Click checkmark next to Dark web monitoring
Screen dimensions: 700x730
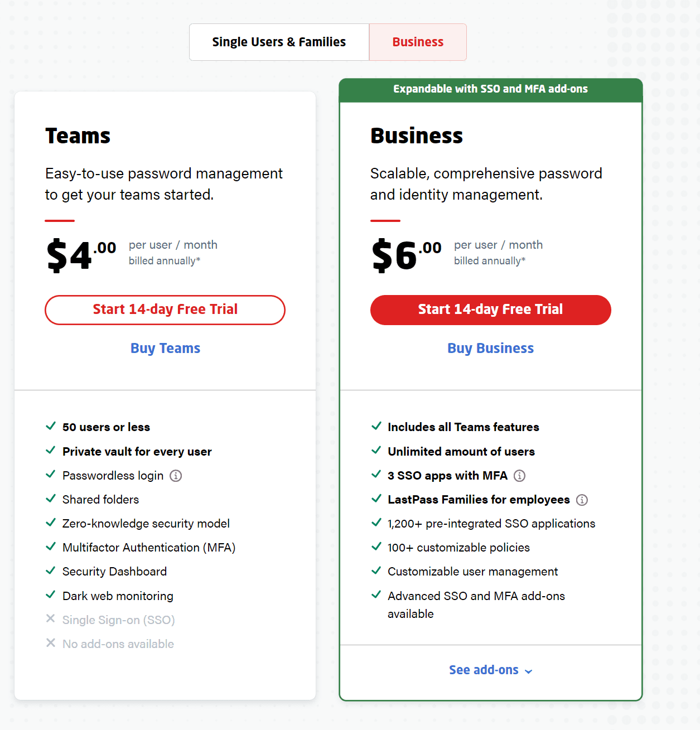(x=50, y=594)
